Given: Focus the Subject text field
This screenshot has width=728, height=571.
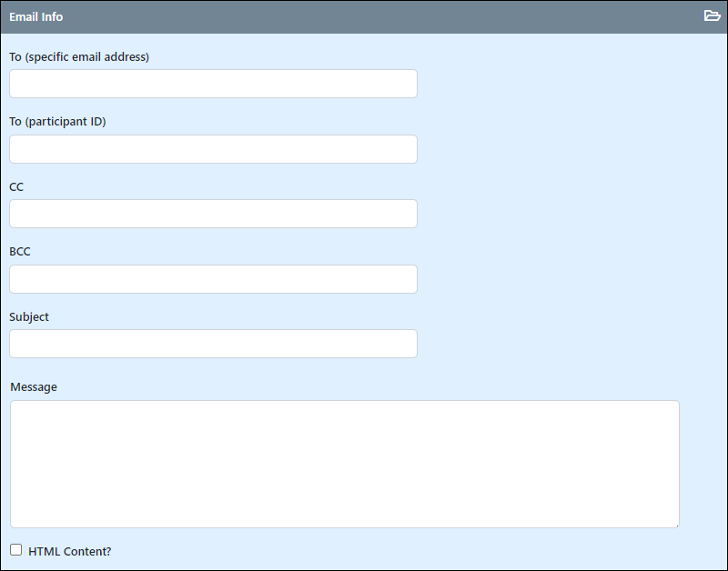Looking at the screenshot, I should click(x=213, y=344).
